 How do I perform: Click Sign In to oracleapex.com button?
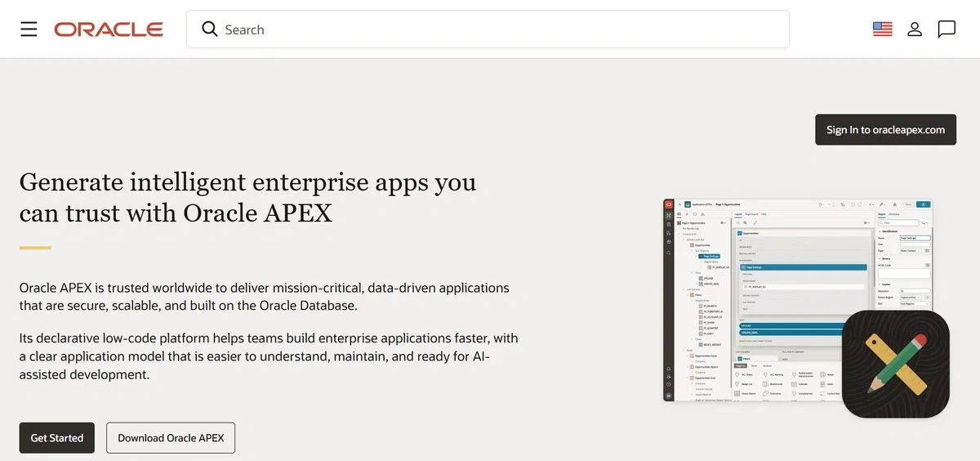coord(885,130)
